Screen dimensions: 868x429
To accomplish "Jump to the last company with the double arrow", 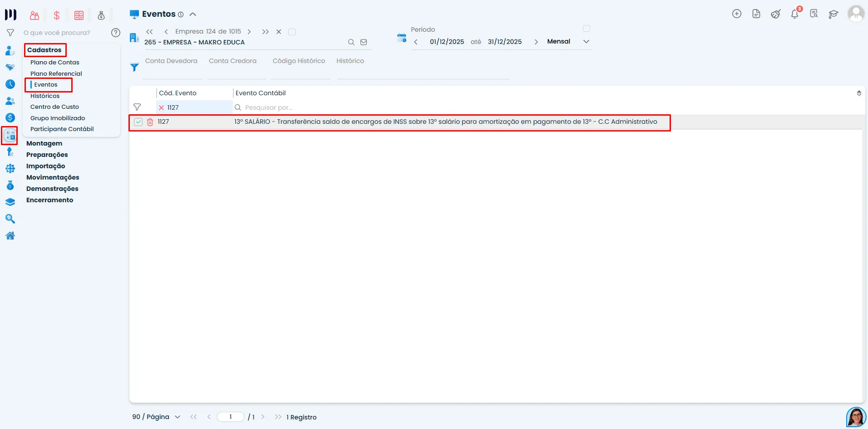I will click(265, 32).
